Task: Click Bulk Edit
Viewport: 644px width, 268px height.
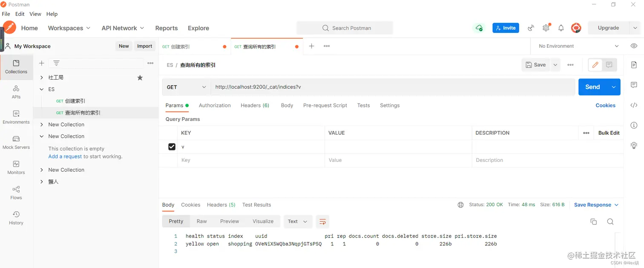Action: [x=609, y=133]
